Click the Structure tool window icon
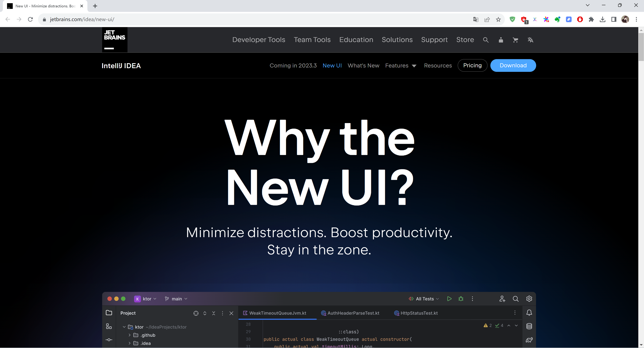Image resolution: width=644 pixels, height=348 pixels. (109, 327)
